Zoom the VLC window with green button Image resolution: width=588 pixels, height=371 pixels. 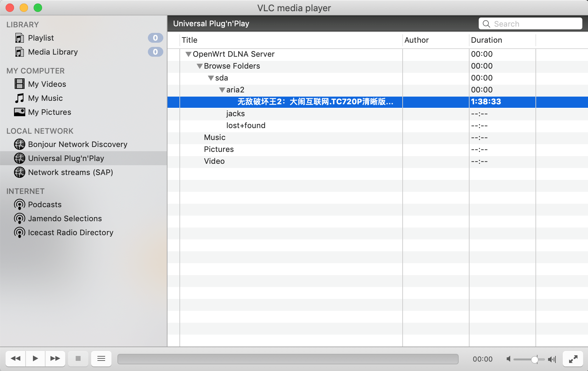point(38,8)
